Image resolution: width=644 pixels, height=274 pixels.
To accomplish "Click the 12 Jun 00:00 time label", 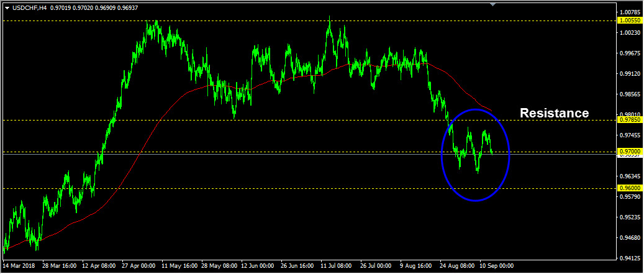I will pyautogui.click(x=259, y=266).
